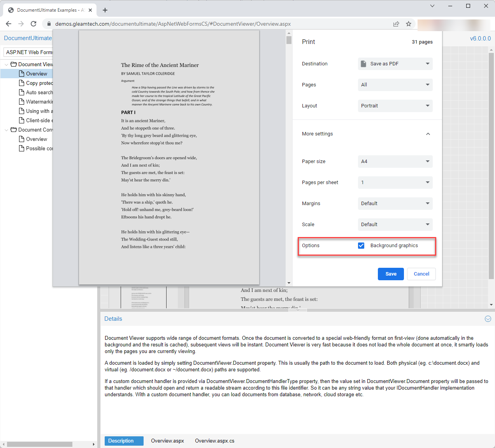Click the share icon in address bar

pyautogui.click(x=396, y=24)
